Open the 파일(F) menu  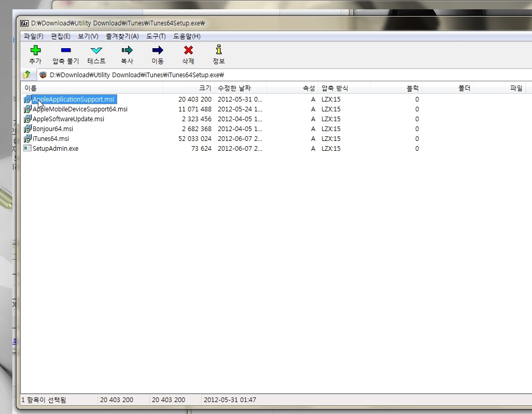click(34, 36)
